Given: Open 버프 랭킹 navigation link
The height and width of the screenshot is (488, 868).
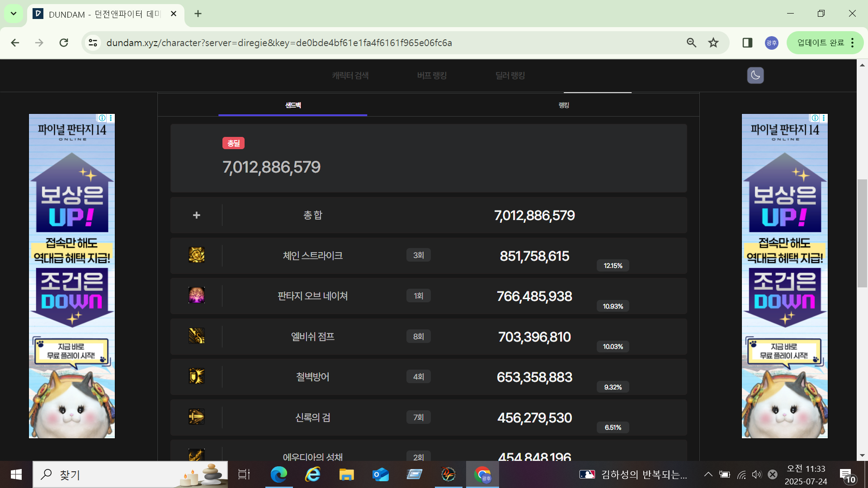Looking at the screenshot, I should pyautogui.click(x=432, y=75).
